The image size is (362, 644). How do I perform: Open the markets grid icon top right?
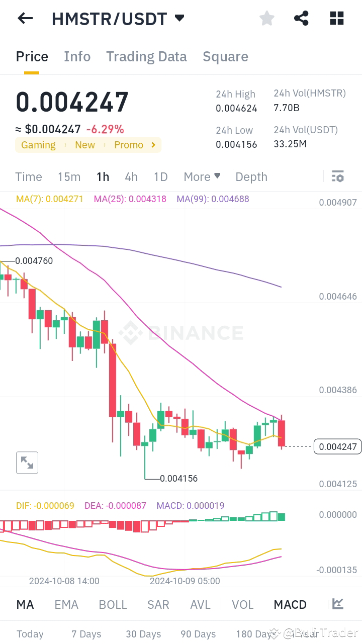[336, 18]
